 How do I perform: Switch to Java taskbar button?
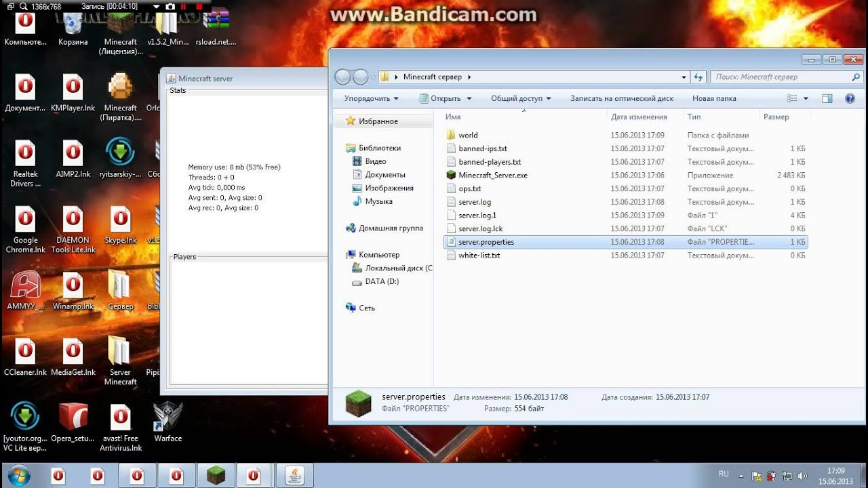[295, 475]
